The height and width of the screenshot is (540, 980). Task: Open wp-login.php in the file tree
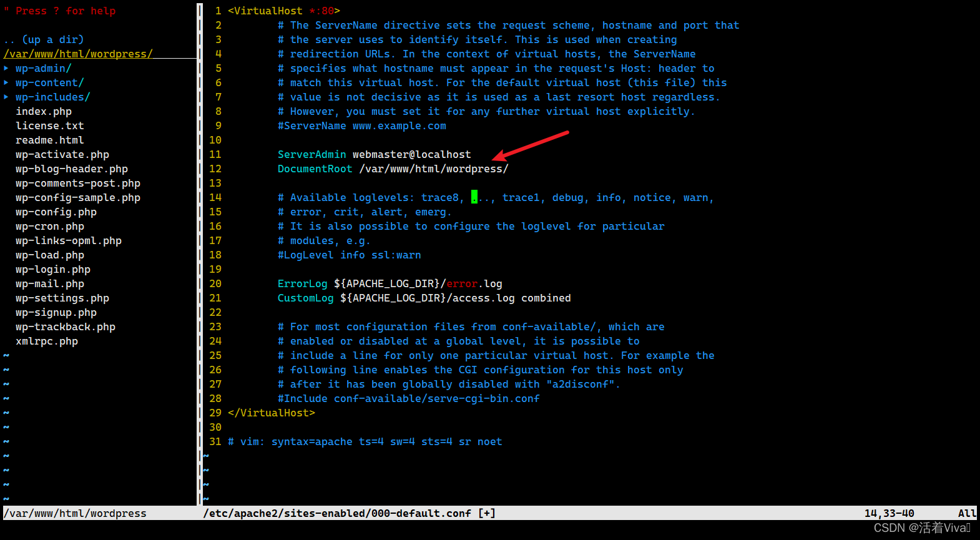tap(53, 269)
